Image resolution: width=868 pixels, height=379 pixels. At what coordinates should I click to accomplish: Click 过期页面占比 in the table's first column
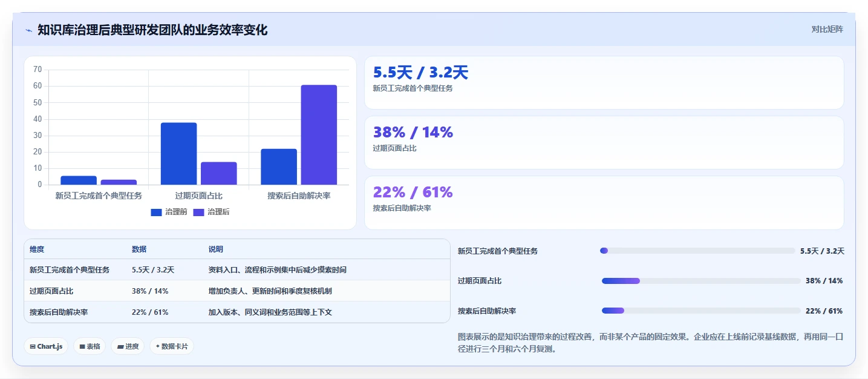tap(51, 291)
